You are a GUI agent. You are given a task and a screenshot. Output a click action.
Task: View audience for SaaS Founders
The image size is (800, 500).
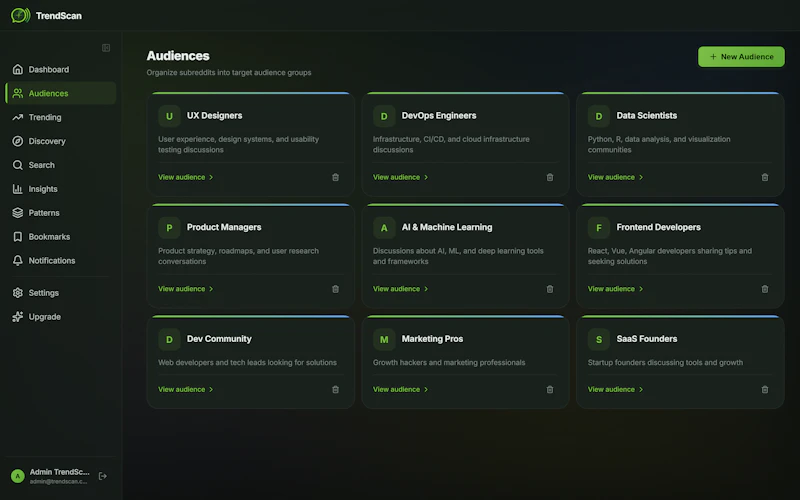coord(615,389)
